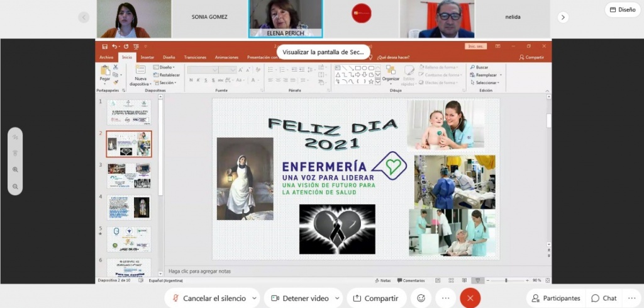Expand audio options arrow beside Cancelar el silencio
The height and width of the screenshot is (308, 644).
(x=255, y=299)
